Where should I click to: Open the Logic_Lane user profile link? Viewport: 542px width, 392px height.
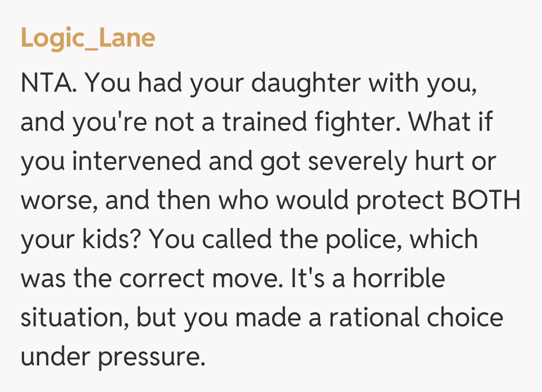click(88, 38)
